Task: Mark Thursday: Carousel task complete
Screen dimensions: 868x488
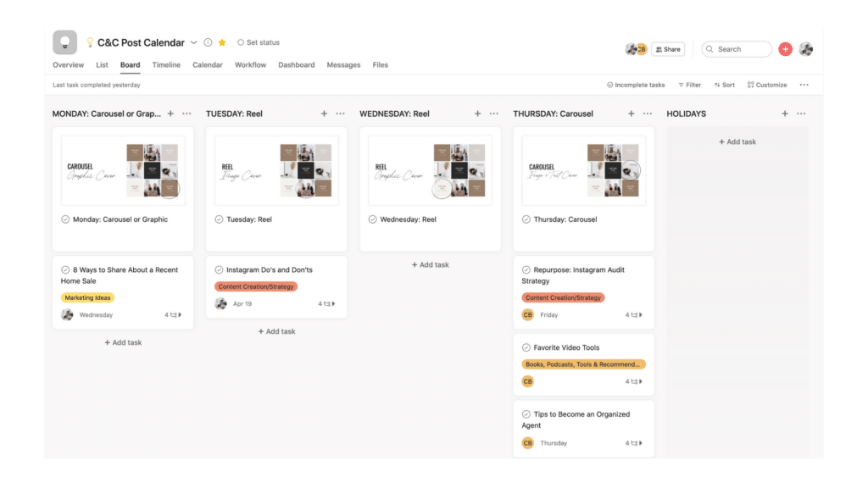Action: (526, 219)
